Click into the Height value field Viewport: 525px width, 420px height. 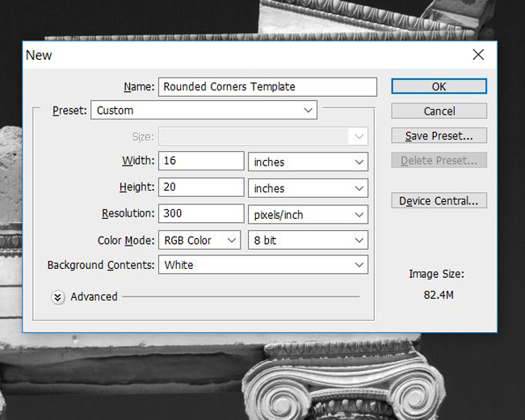tap(201, 187)
